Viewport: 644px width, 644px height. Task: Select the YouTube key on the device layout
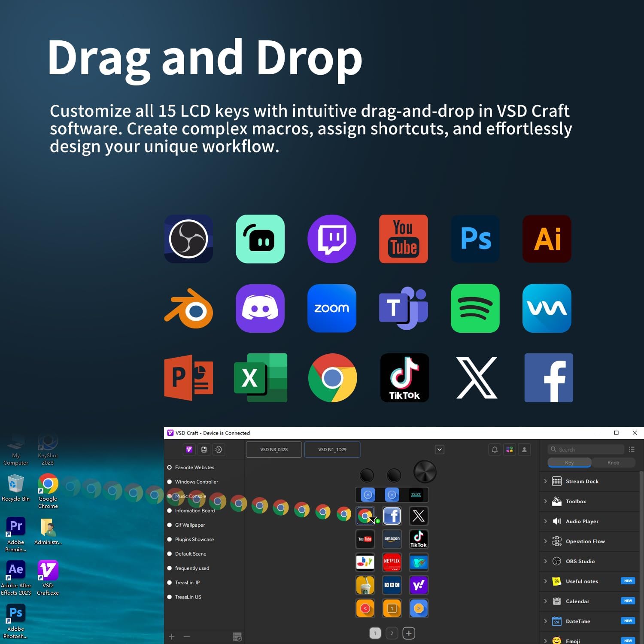point(365,539)
